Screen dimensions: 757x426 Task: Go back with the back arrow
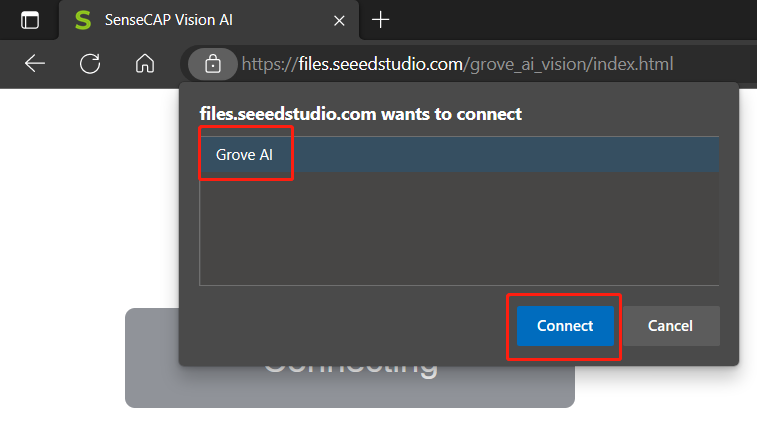(x=35, y=64)
